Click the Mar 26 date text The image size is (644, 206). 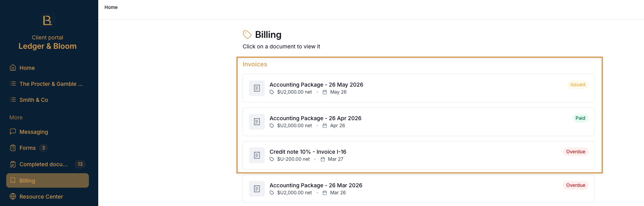coord(338,193)
